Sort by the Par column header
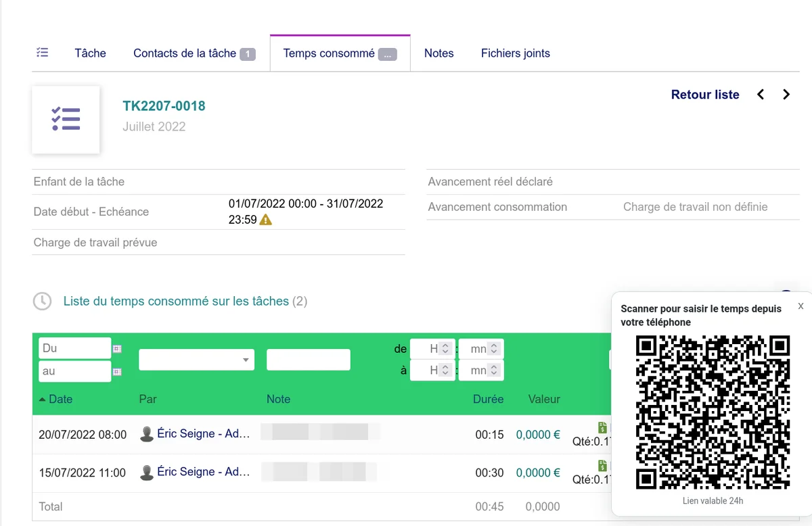The width and height of the screenshot is (812, 526). (x=148, y=400)
